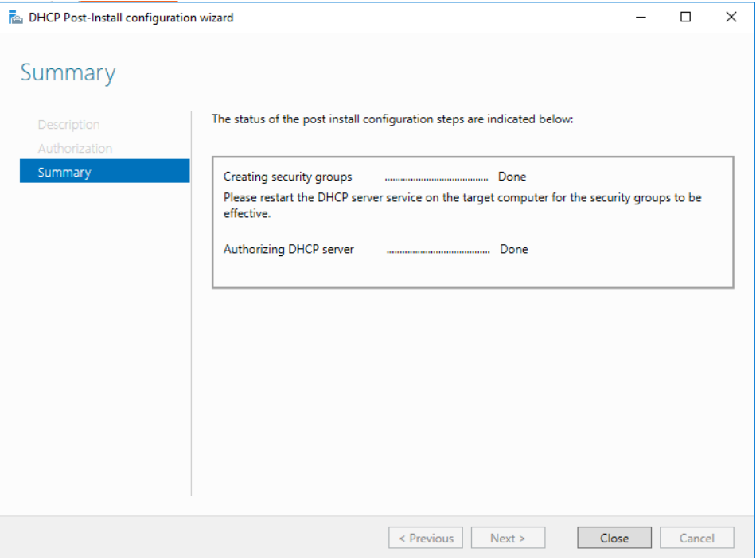This screenshot has width=756, height=560.
Task: Click the Close button to finish configuration
Action: pos(614,538)
